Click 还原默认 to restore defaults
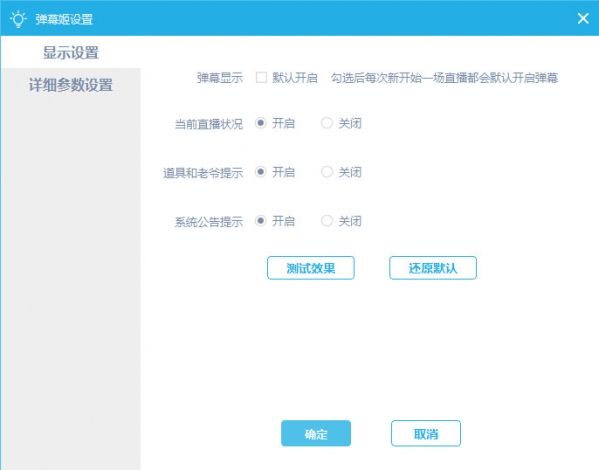599x470 pixels. point(433,268)
